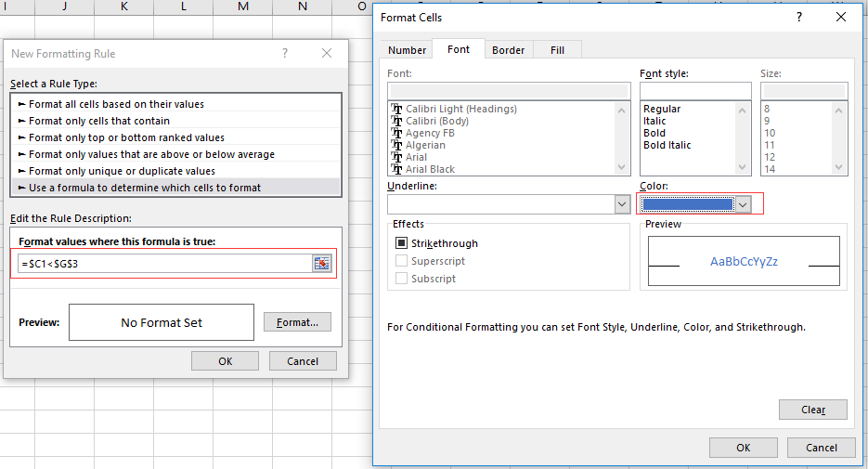Select 'Use a formula to determine' rule type
Viewport: 868px width, 469px height.
(145, 188)
